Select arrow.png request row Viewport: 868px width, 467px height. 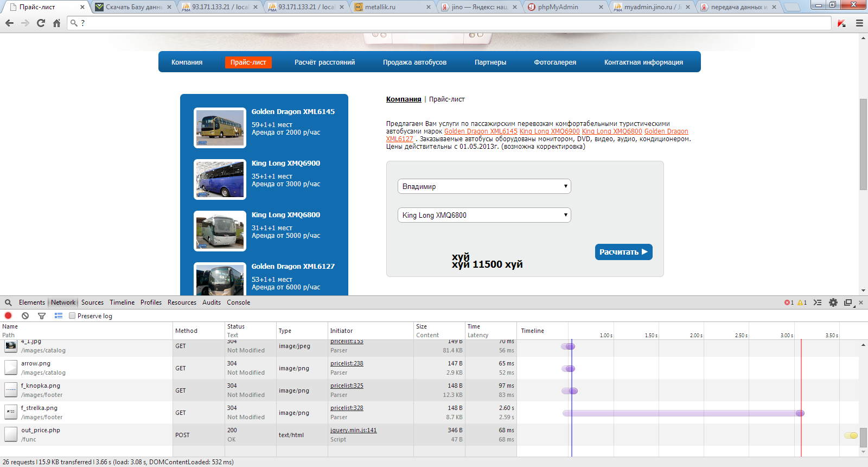pyautogui.click(x=430, y=368)
